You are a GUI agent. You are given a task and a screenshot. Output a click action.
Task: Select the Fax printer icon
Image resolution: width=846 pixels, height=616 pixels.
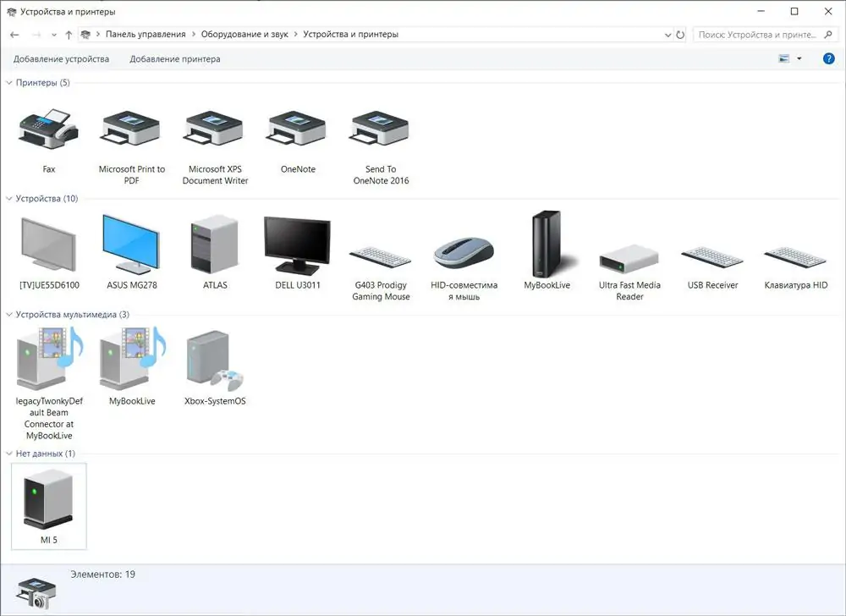48,129
